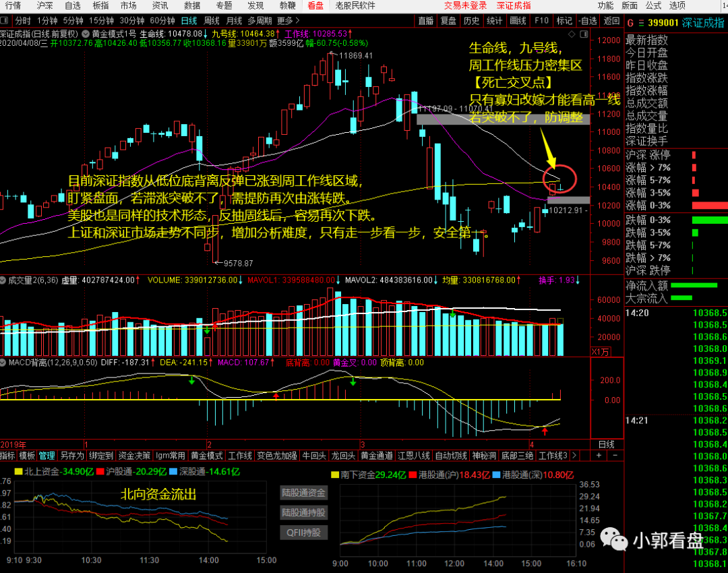This screenshot has width=728, height=573.
Task: Click the diamond icon at chart top-right
Action: [x=572, y=34]
